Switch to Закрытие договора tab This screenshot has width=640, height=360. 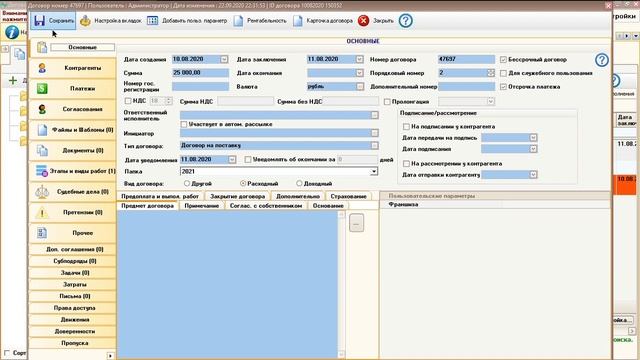pyautogui.click(x=238, y=196)
